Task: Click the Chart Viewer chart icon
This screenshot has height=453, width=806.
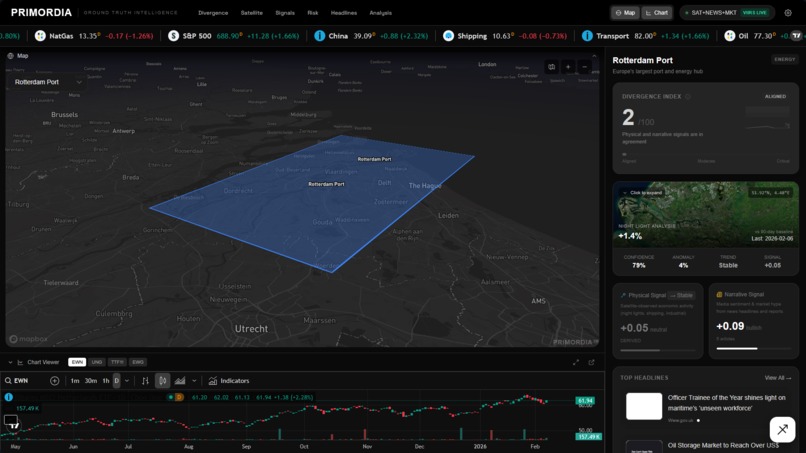Action: pos(20,363)
